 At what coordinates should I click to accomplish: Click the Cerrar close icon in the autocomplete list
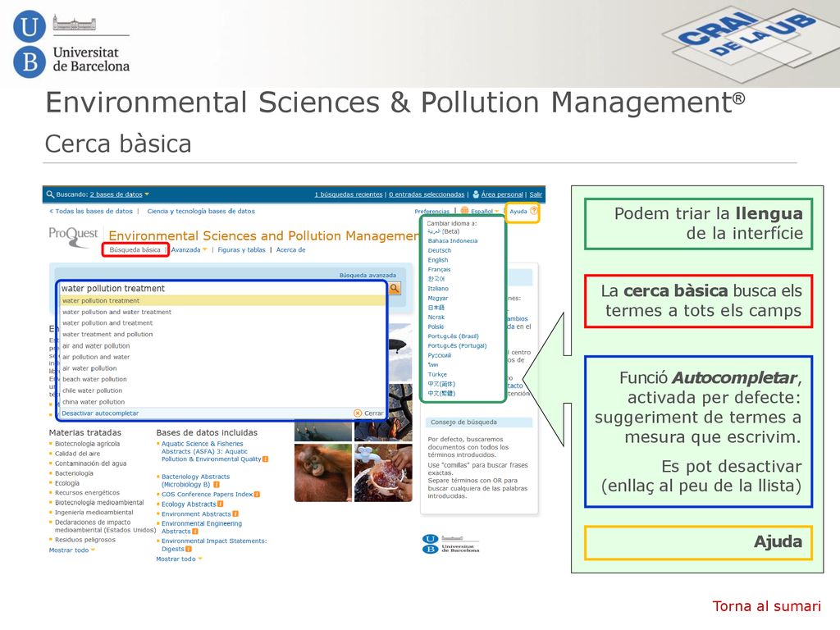[x=358, y=413]
